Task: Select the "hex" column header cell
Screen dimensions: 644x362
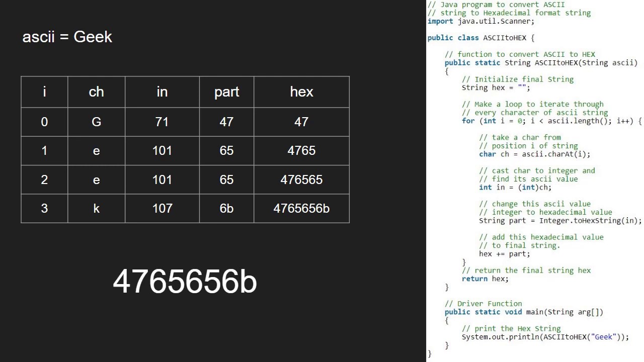Action: [x=301, y=92]
